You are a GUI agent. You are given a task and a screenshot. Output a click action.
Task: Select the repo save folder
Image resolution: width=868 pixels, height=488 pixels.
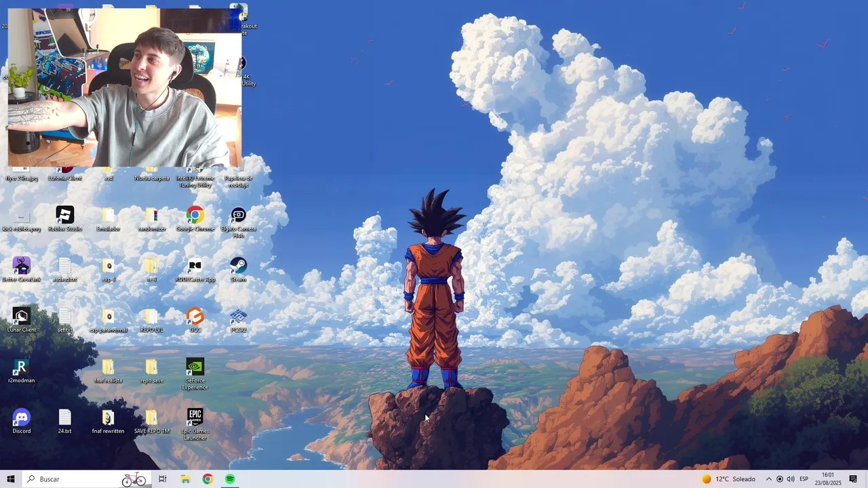(x=152, y=371)
